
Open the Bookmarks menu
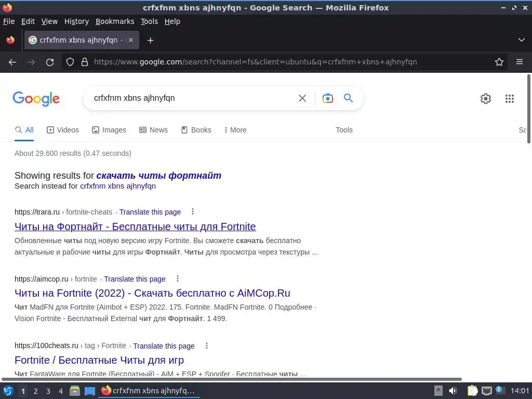115,21
